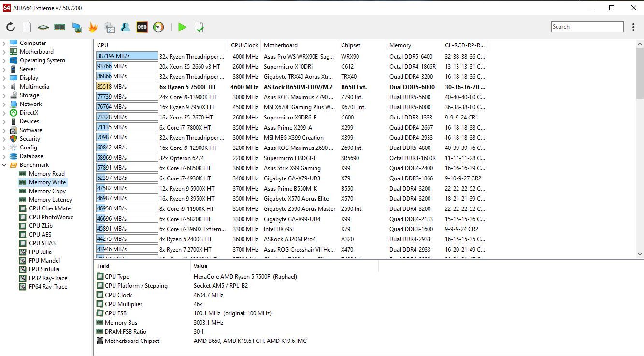Screen dimensions: 644x356
Task: Click the results list vertical scrollbar thumb
Action: (640, 72)
